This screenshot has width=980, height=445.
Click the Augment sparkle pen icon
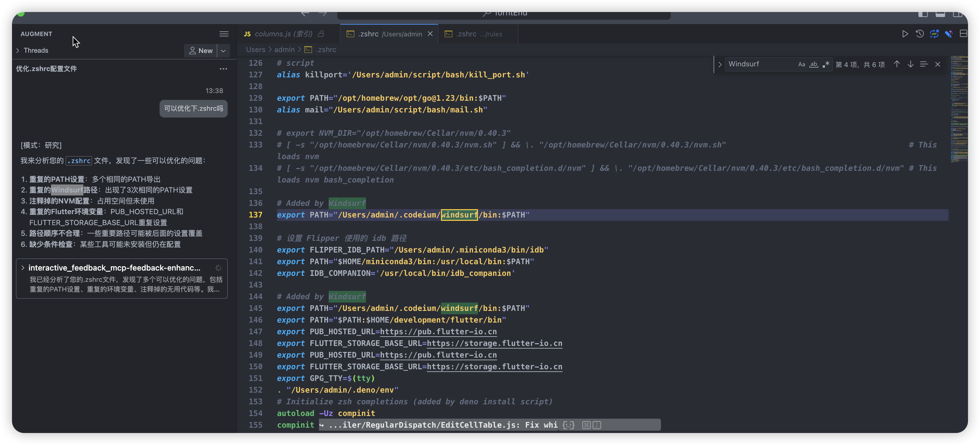(x=948, y=34)
